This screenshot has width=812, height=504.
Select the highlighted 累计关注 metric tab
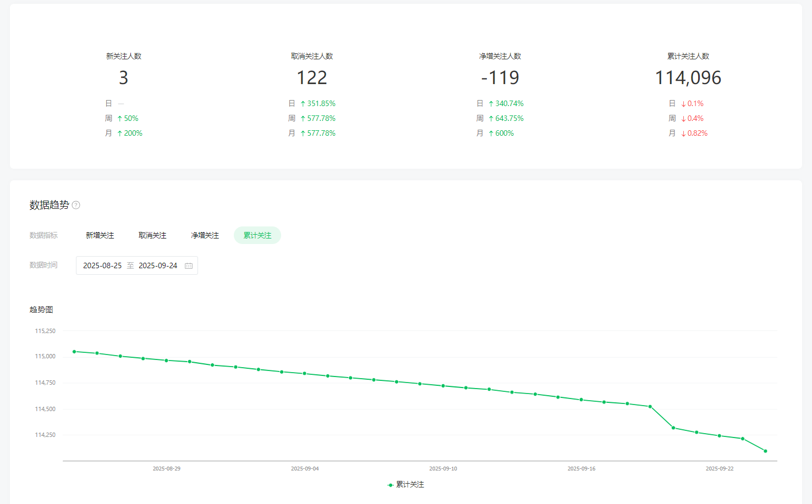tap(257, 235)
